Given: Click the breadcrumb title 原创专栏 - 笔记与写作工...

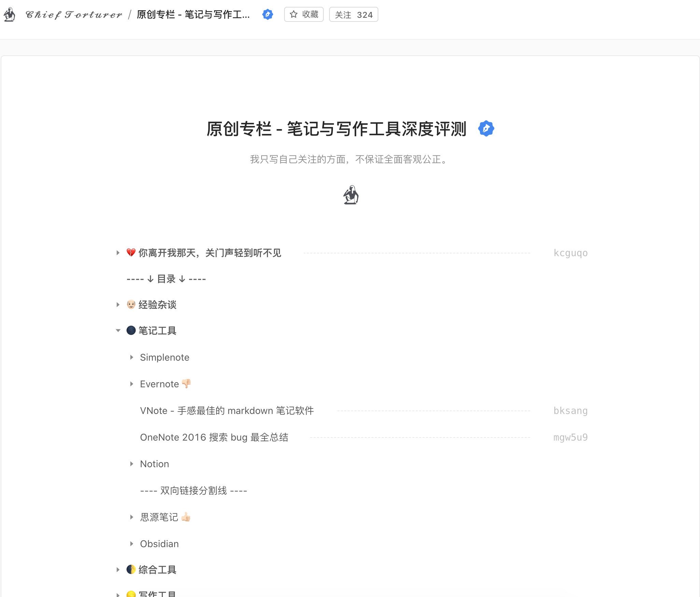Looking at the screenshot, I should coord(193,15).
